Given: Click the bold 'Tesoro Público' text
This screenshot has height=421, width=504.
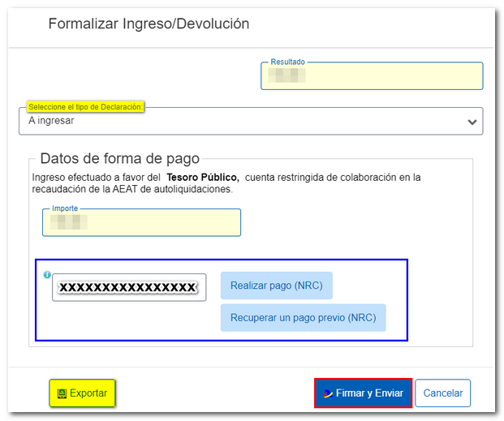Looking at the screenshot, I should (x=203, y=177).
